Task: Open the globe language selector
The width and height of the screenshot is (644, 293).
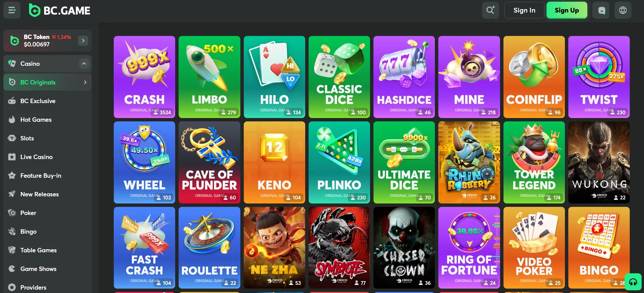Action: pyautogui.click(x=623, y=10)
